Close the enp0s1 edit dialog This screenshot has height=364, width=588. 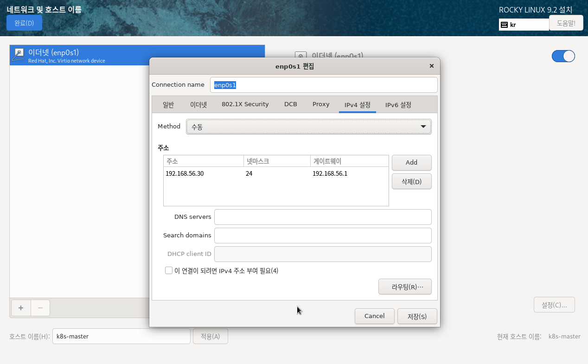[x=432, y=66]
